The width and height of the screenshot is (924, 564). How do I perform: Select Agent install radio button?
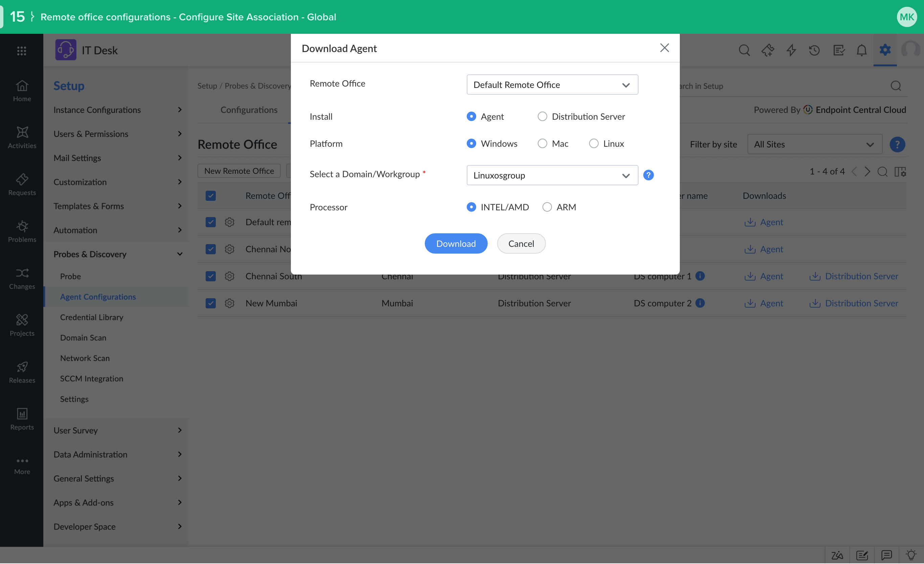(471, 117)
